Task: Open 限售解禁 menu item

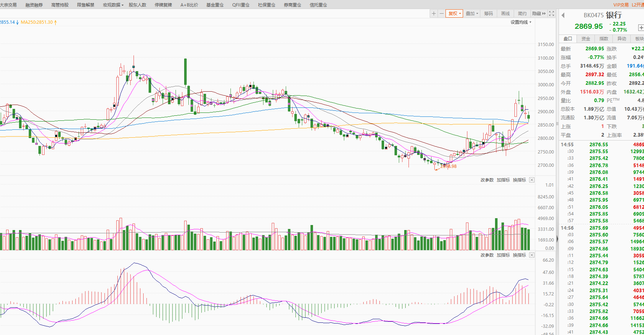Action: 86,5
